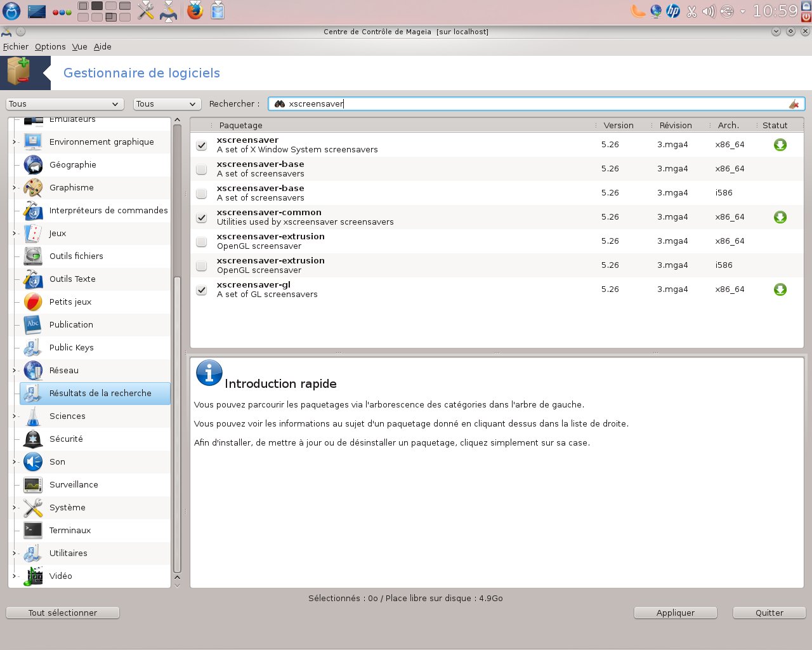Click the install status icon for xscreensaver-gl
The width and height of the screenshot is (812, 650).
click(780, 289)
